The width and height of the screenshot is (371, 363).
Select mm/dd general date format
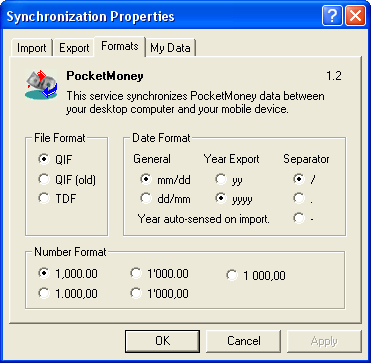coord(165,180)
